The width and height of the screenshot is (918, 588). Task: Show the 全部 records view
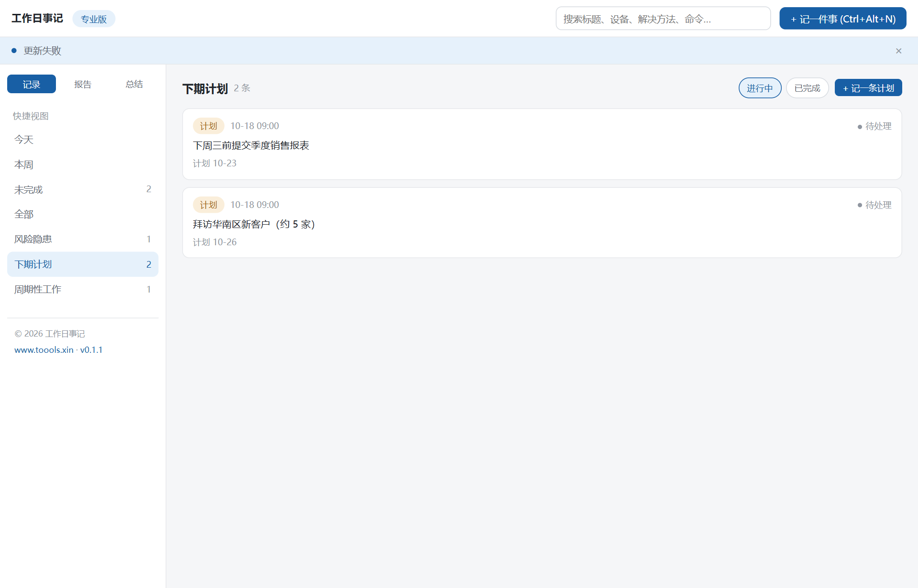click(x=83, y=214)
